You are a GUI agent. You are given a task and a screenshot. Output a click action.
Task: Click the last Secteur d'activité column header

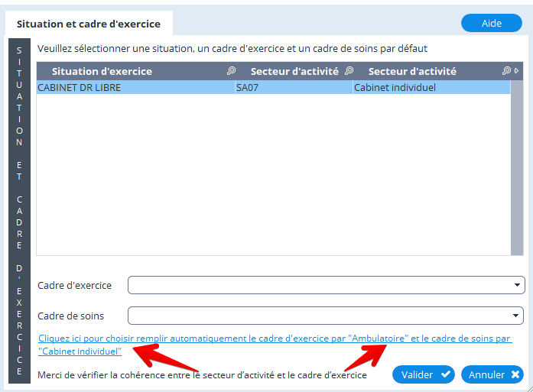[412, 71]
